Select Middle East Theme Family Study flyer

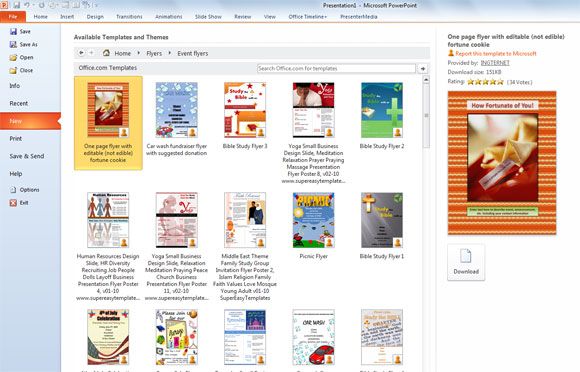coord(245,220)
